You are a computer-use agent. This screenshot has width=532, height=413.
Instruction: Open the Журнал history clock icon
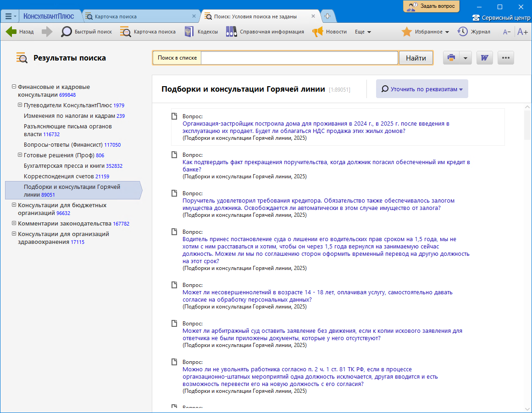[x=462, y=32]
